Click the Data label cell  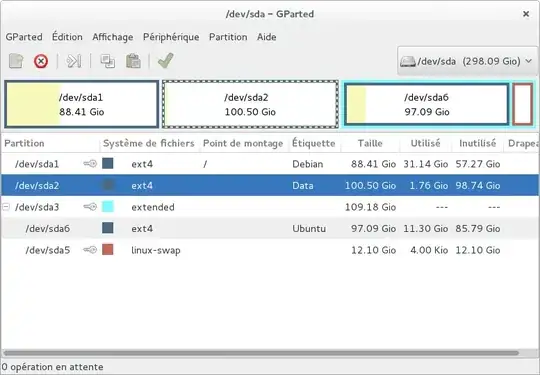click(x=303, y=186)
